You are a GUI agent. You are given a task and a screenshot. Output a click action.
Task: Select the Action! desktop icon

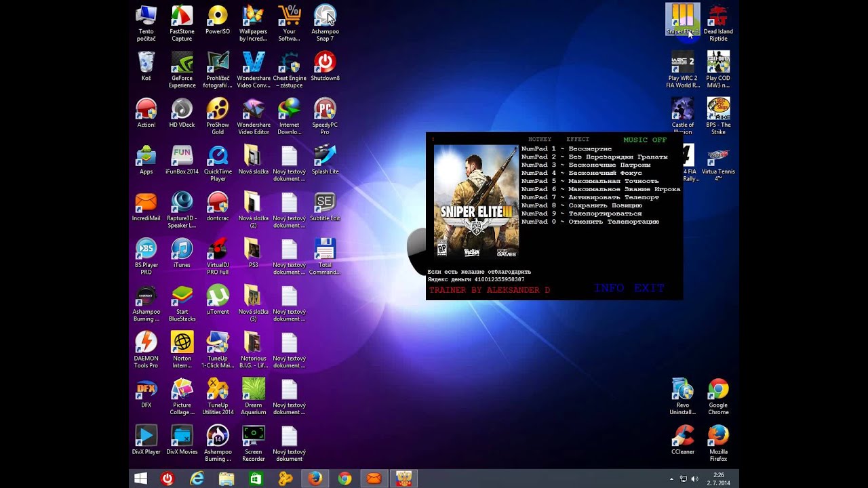pos(146,113)
